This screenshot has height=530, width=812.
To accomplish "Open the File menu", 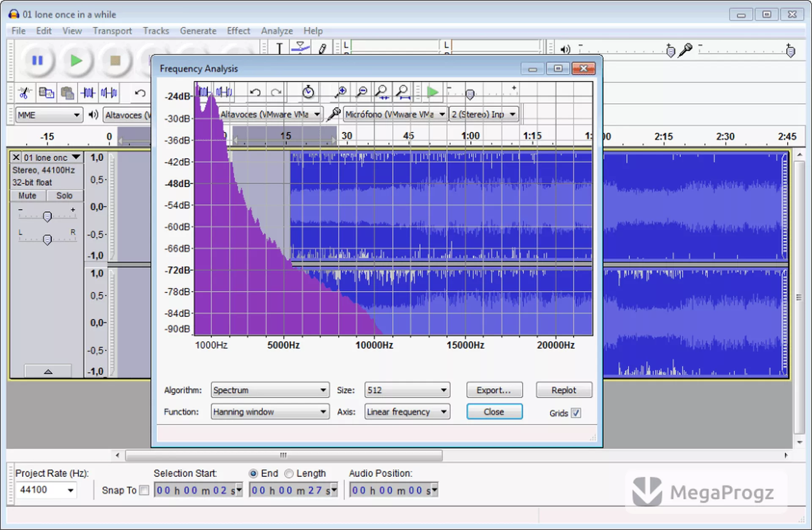I will pos(19,31).
